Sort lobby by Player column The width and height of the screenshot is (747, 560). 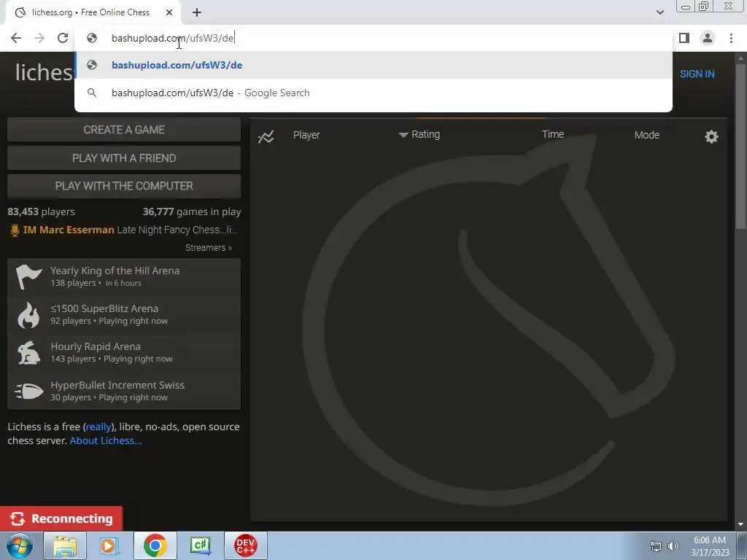tap(306, 135)
